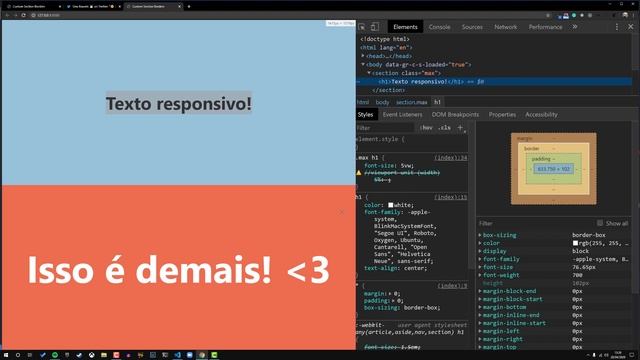Viewport: 640px width, 360px height.
Task: Open source link (index):15 for h1 rule
Action: tap(451, 197)
